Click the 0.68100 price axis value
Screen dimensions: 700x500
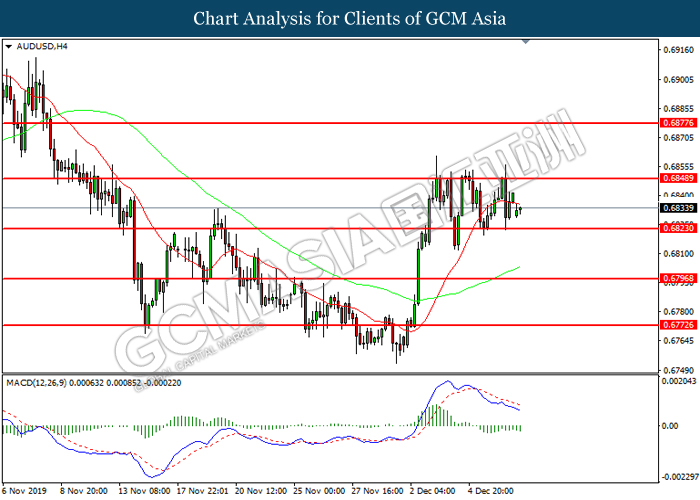(x=679, y=254)
